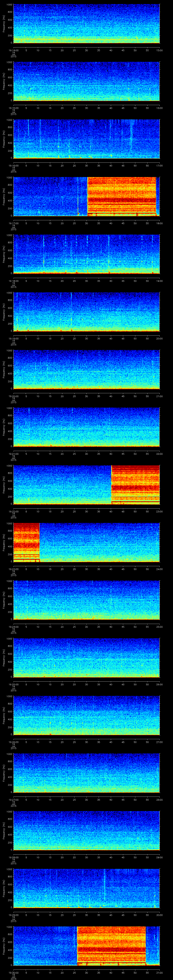Screen dimensions: 173x980
Task: Select the red noise burst in 19:17 spectrogram
Action: 122,196
